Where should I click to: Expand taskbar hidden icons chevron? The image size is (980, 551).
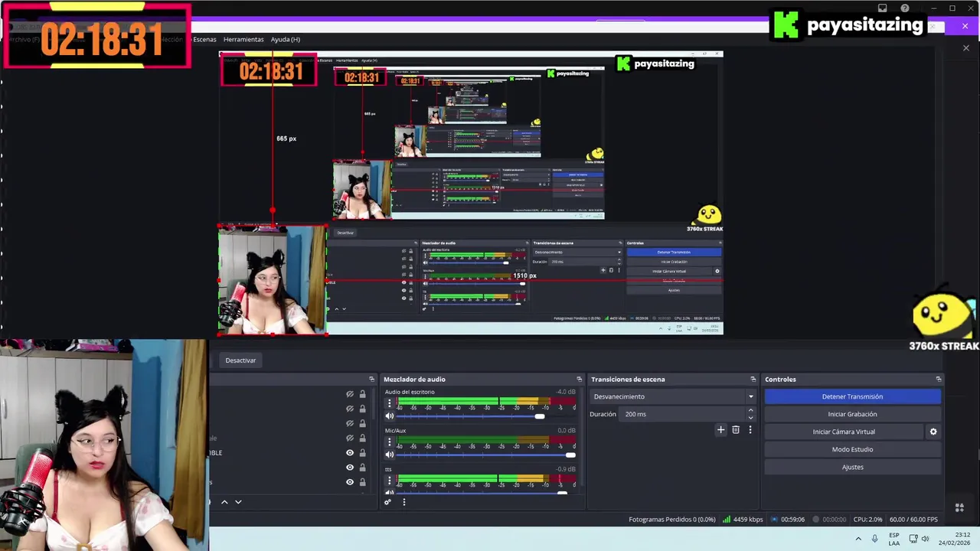click(x=858, y=539)
